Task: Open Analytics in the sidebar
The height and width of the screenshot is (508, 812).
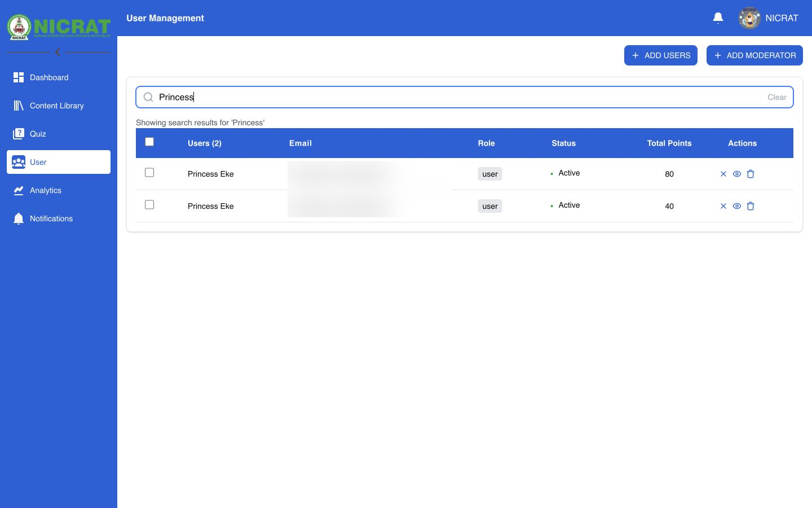Action: [59, 190]
